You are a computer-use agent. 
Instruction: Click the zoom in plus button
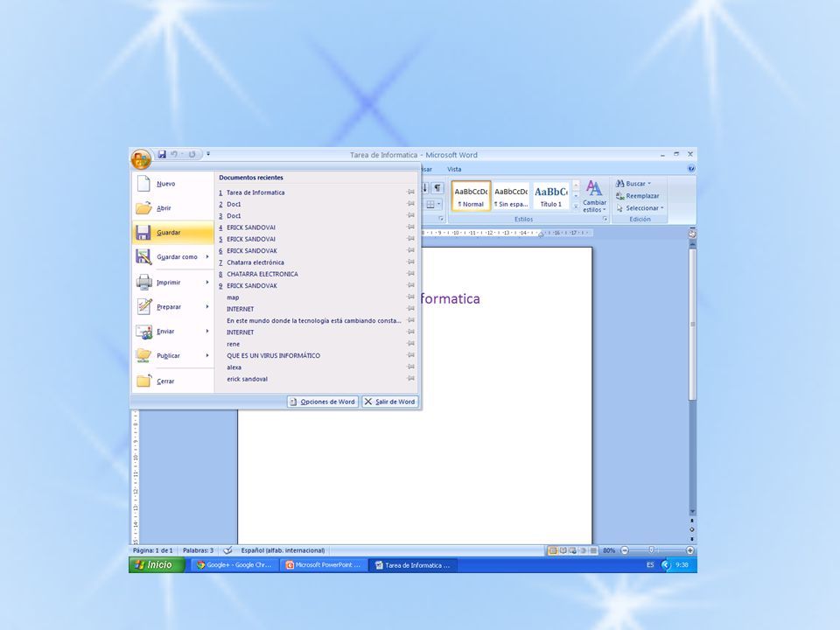point(690,550)
